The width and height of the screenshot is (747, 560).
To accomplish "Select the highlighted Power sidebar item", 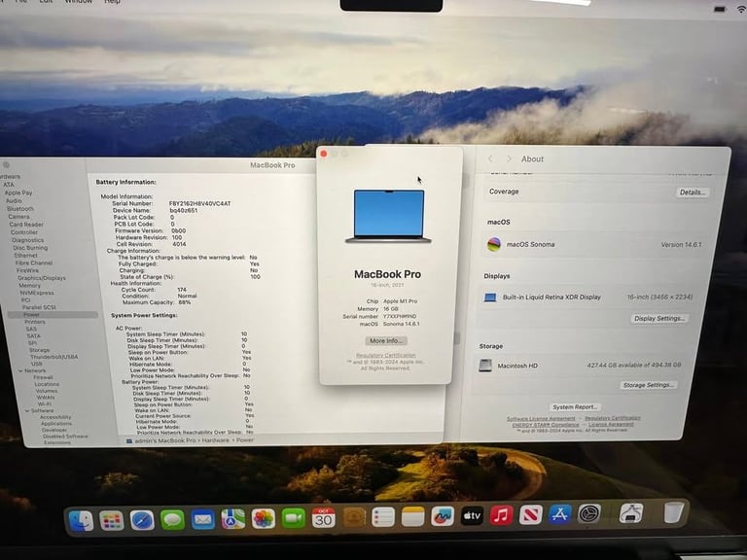I will point(53,315).
